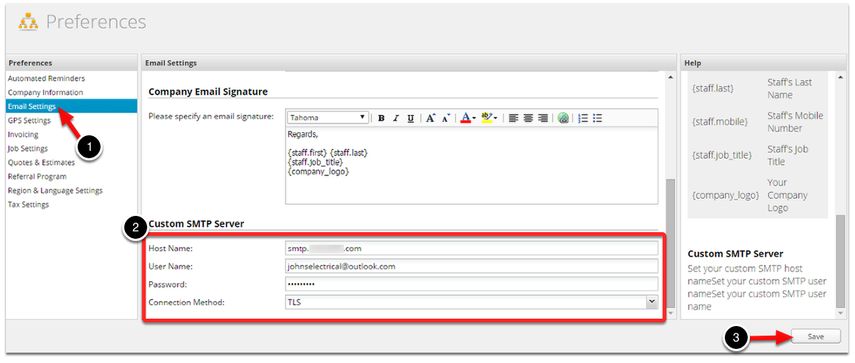Screen dimensions: 855x363
Task: Click the Host Name input field
Action: tap(472, 249)
